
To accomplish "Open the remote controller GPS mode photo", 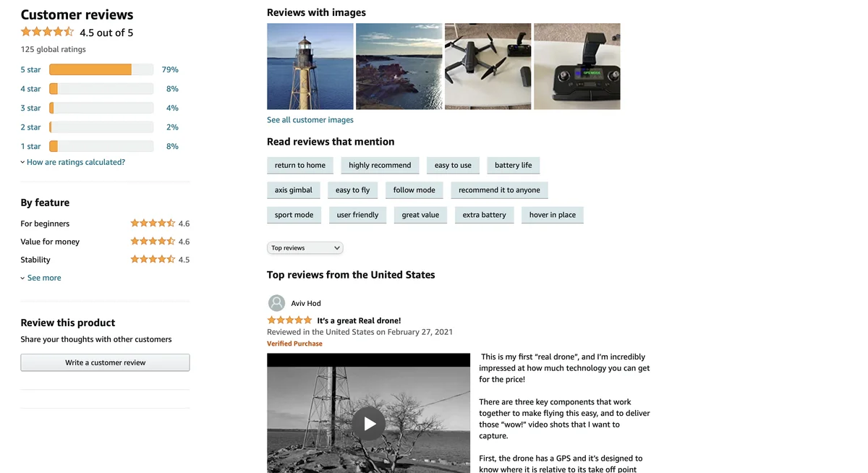I will point(577,67).
